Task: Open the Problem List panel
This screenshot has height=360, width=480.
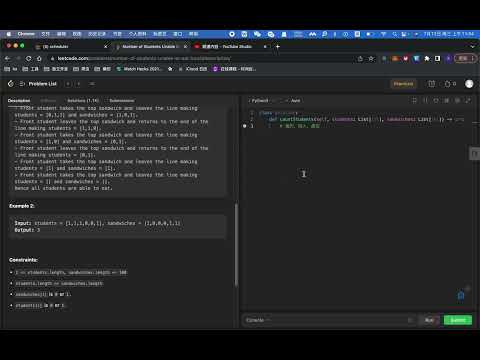Action: click(38, 84)
